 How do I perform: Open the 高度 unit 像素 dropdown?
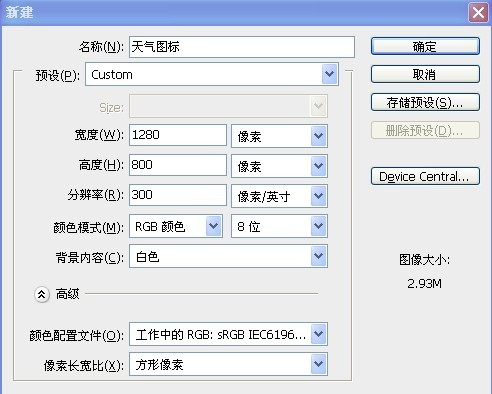click(279, 166)
